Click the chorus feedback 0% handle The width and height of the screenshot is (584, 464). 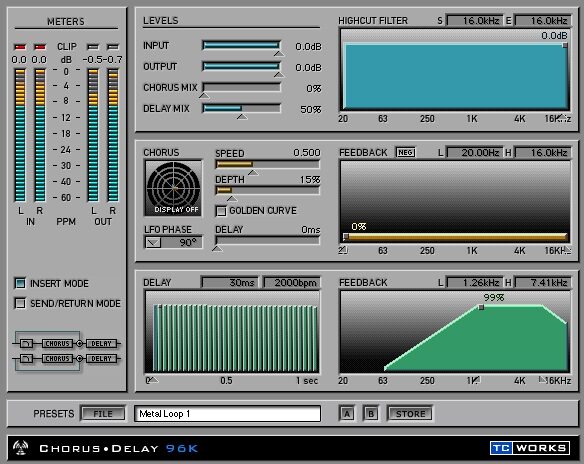(346, 236)
